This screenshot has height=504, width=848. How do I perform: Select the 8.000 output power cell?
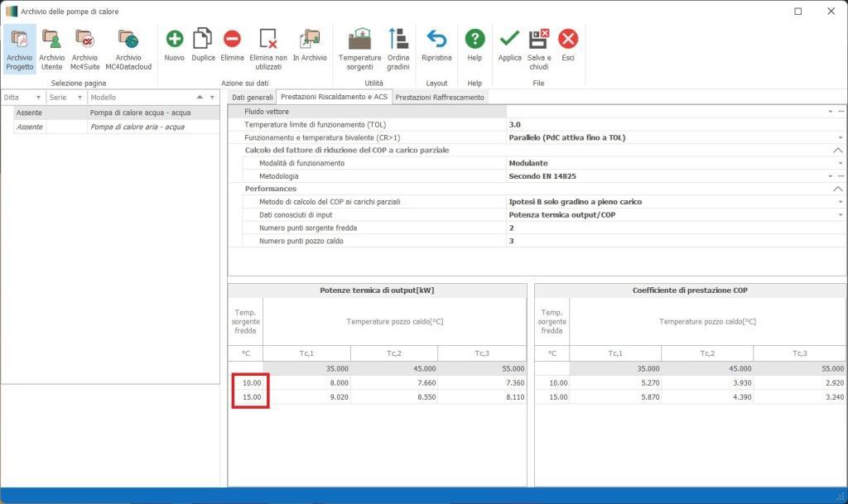[306, 383]
